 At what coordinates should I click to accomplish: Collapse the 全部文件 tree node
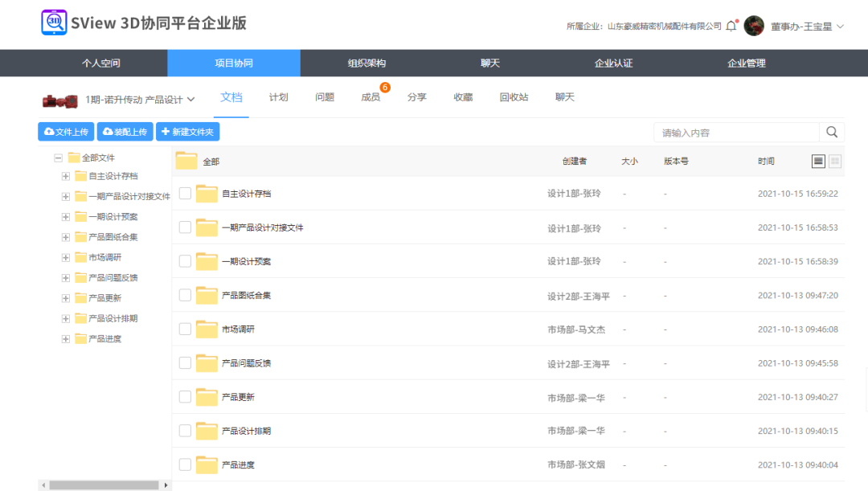(57, 158)
